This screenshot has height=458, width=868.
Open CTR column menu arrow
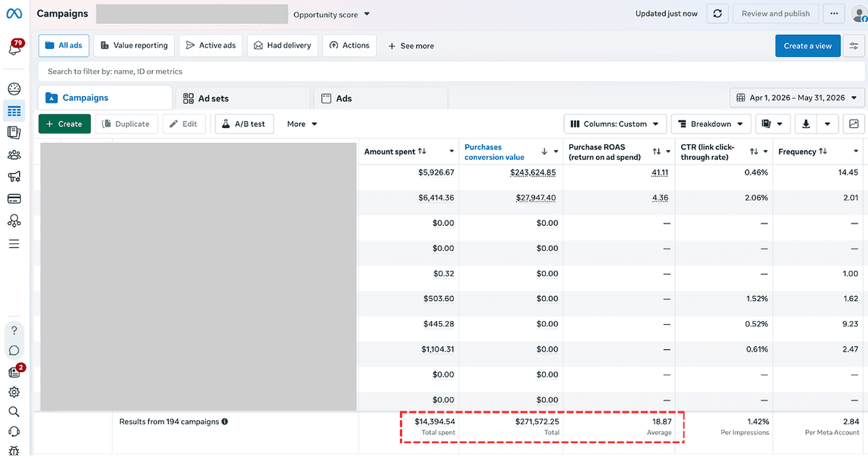[765, 151]
